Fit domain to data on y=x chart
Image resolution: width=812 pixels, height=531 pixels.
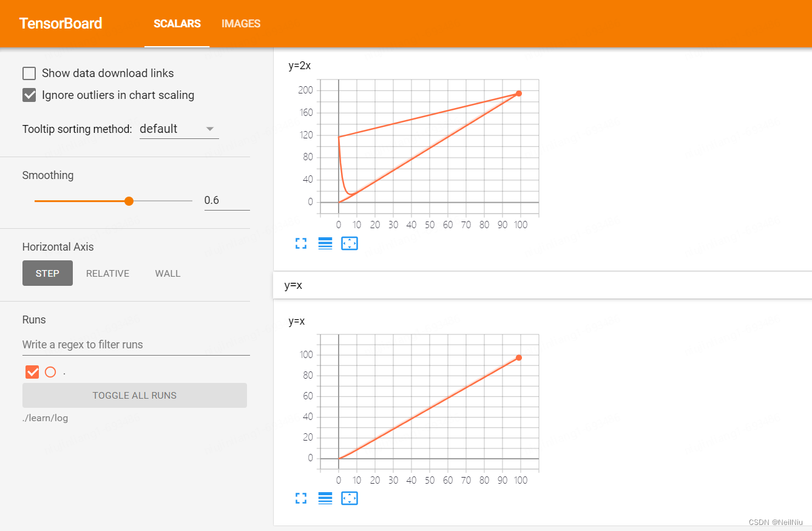click(x=350, y=498)
